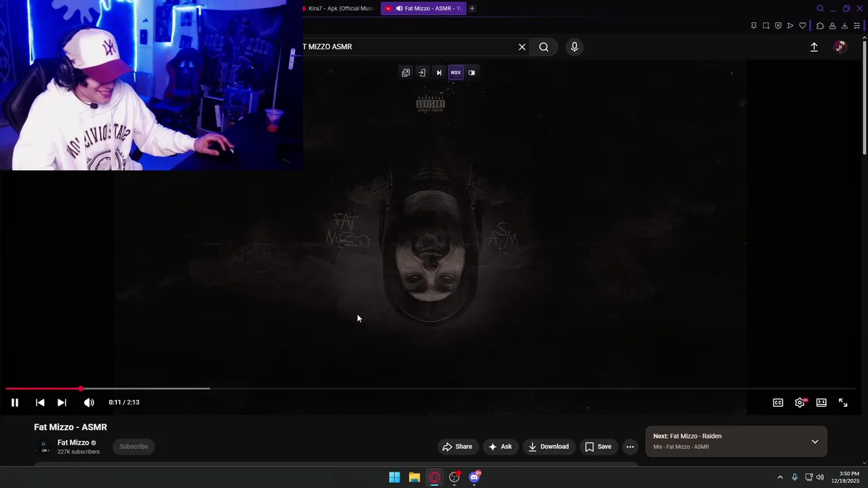Select the Fat Mizzo - ASMR tab

(x=424, y=8)
